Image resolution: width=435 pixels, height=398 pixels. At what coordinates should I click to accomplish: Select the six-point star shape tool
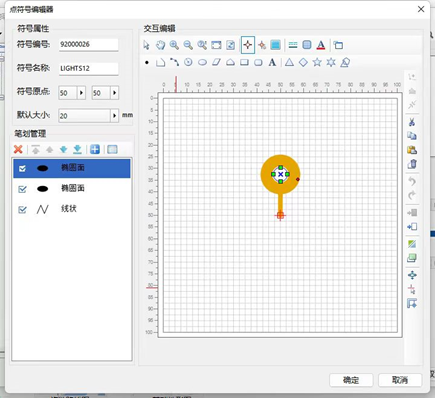331,62
